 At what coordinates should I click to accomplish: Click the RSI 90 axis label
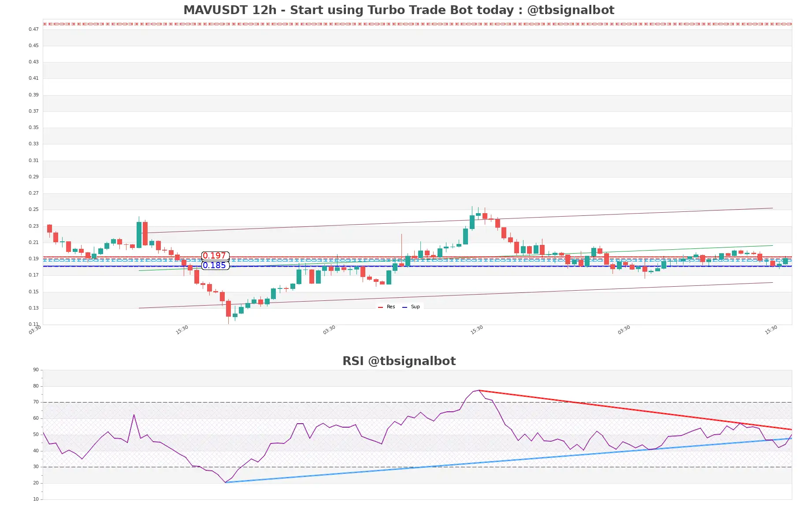click(x=36, y=370)
